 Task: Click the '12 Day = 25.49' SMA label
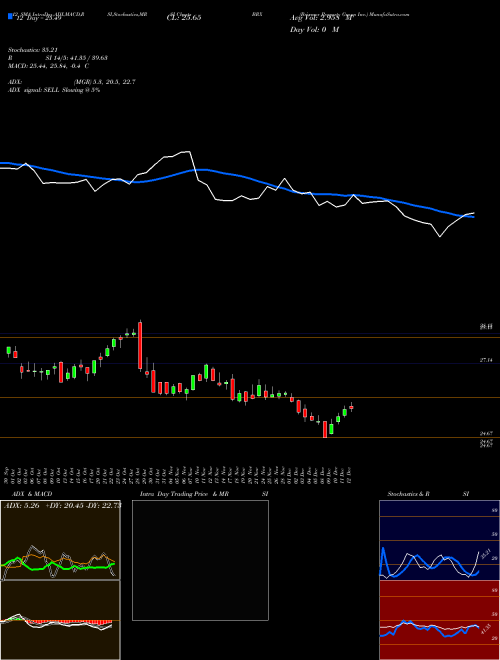[37, 18]
